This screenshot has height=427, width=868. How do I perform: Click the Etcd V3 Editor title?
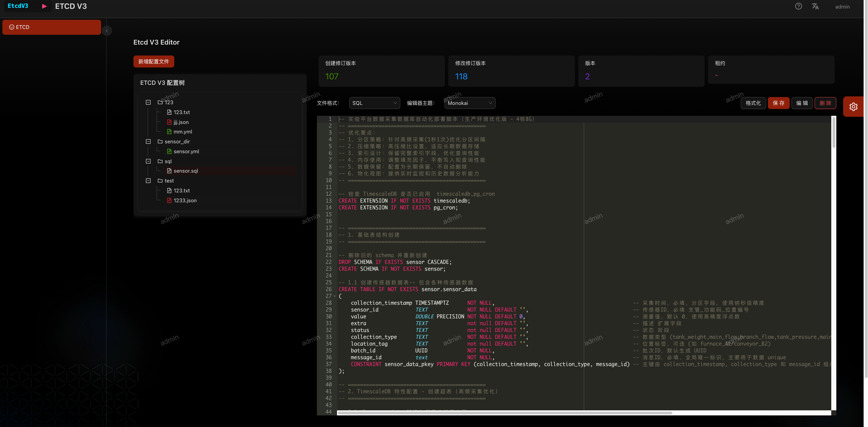156,42
